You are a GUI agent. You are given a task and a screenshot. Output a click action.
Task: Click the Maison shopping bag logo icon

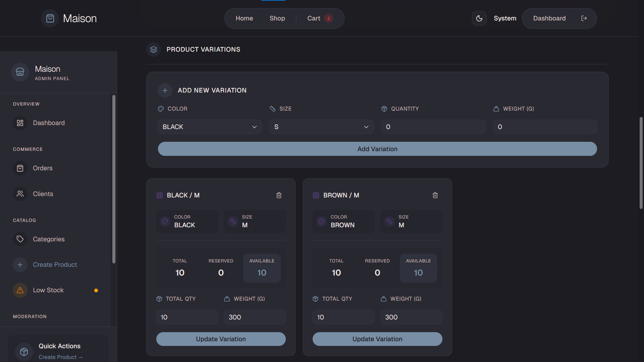coord(50,18)
